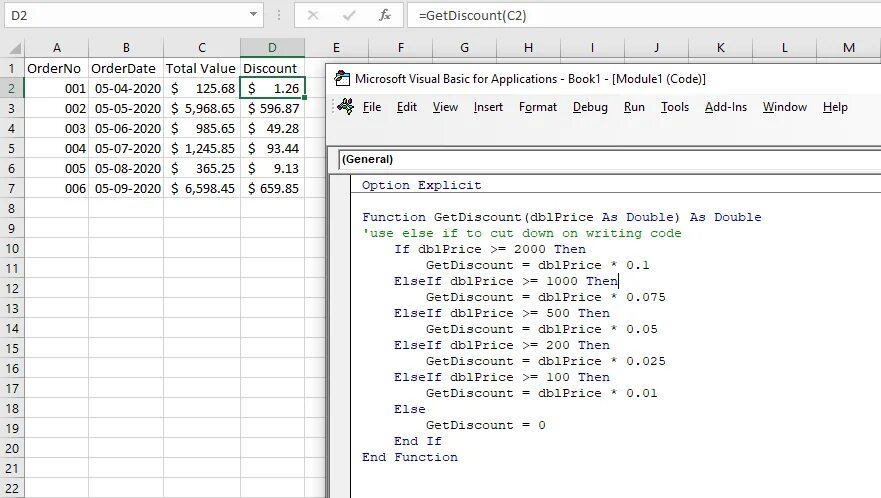Click the Name Box showing D2
The height and width of the screenshot is (498, 881).
click(x=126, y=15)
